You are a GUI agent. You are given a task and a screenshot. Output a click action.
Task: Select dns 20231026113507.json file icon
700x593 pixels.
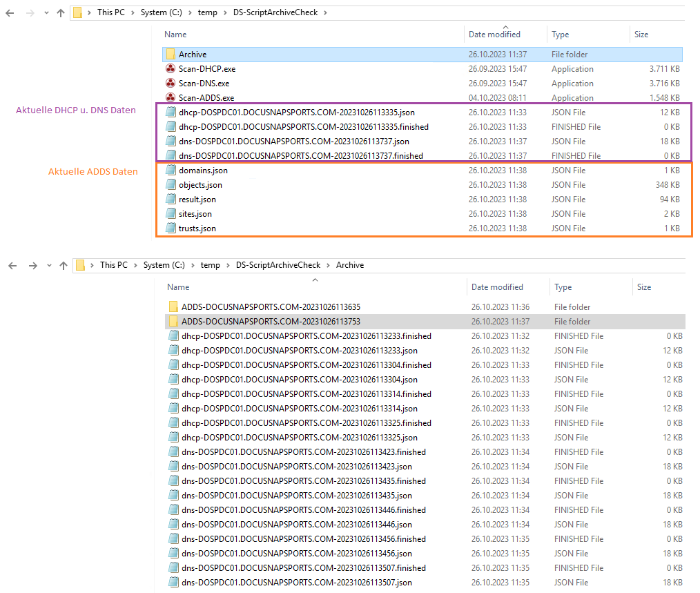173,582
